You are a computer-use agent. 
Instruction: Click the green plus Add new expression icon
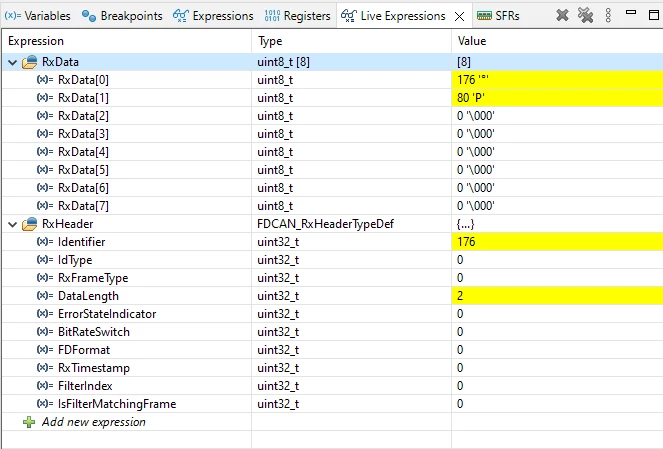pyautogui.click(x=29, y=422)
